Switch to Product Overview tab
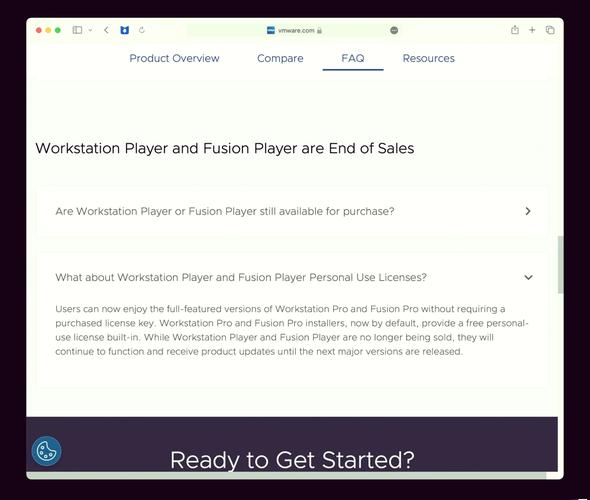Screen dimensions: 590x500 (174, 58)
